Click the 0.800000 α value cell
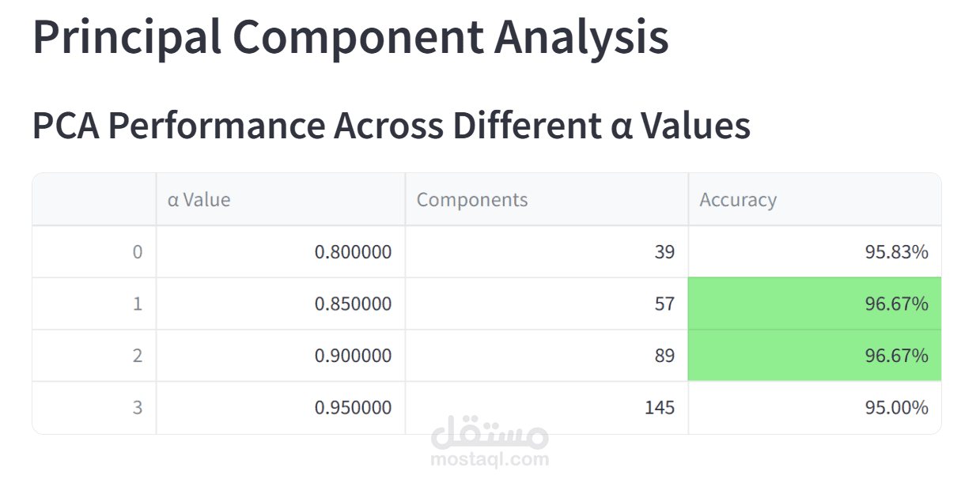The image size is (980, 479). point(353,252)
